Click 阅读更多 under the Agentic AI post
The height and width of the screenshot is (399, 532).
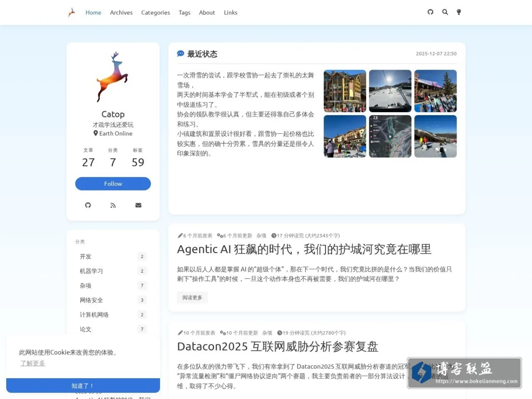[x=192, y=297]
